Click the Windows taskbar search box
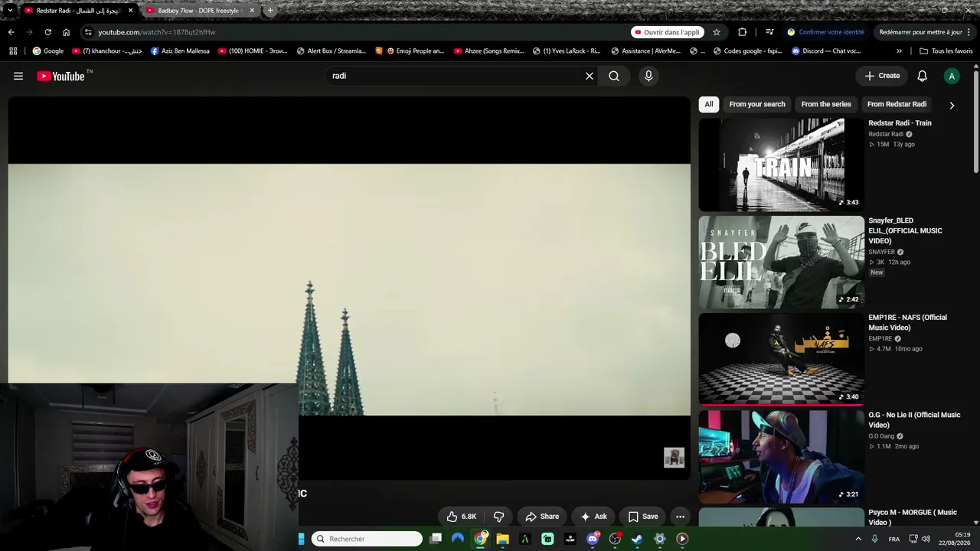The width and height of the screenshot is (980, 551). point(367,539)
